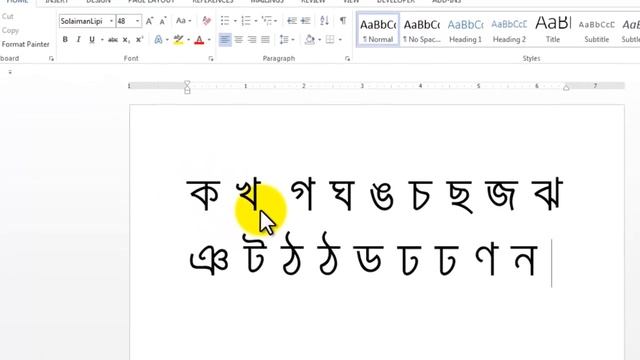The width and height of the screenshot is (640, 360).
Task: Open the SolaimanLipi font name dropdown
Action: coord(111,21)
